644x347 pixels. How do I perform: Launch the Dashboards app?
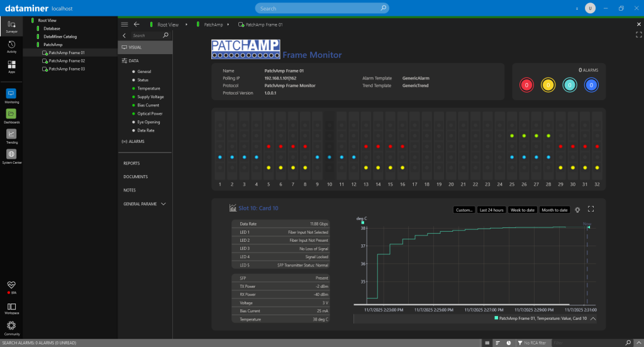(x=11, y=115)
